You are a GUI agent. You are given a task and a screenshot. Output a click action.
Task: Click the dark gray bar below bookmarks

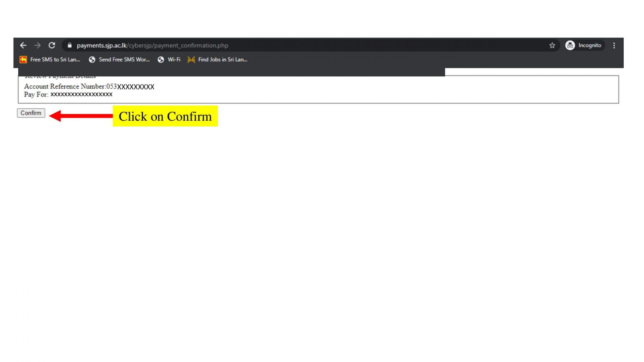pyautogui.click(x=231, y=72)
